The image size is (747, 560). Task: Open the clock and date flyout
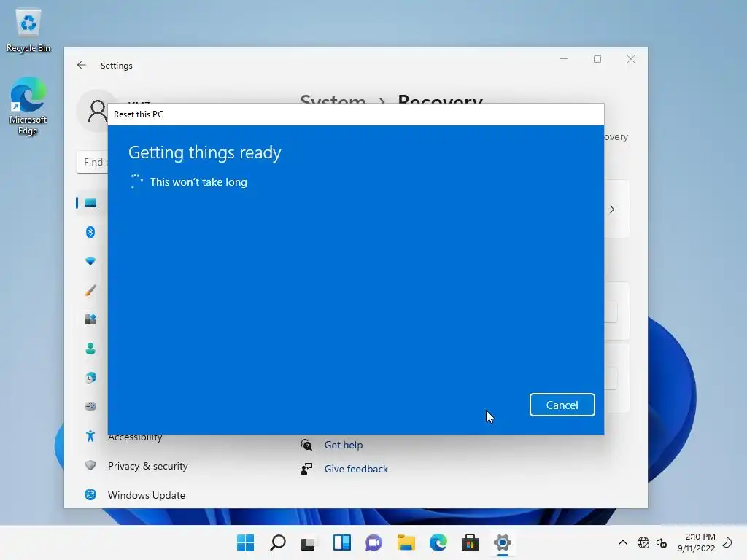coord(697,542)
